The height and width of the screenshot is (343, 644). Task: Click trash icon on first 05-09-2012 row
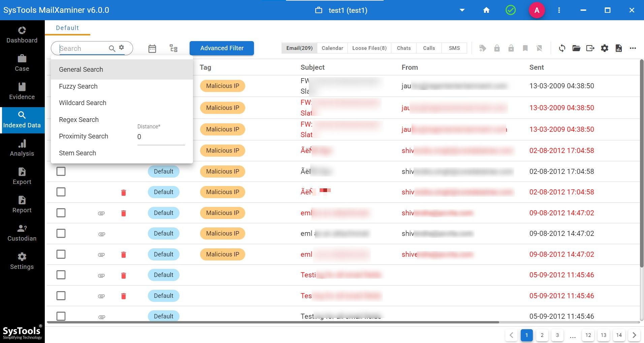click(x=124, y=275)
